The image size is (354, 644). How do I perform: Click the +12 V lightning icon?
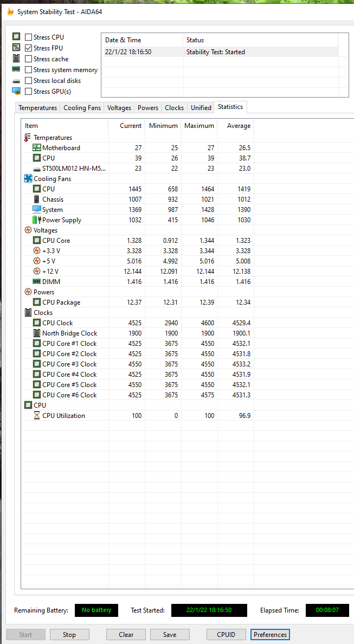coord(37,271)
